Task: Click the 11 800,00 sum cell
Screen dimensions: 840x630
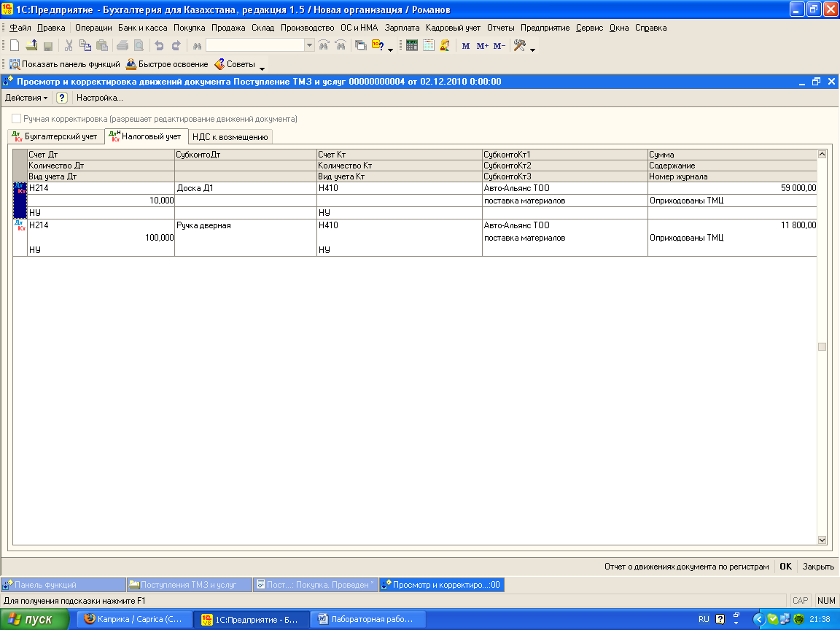Action: coord(732,225)
